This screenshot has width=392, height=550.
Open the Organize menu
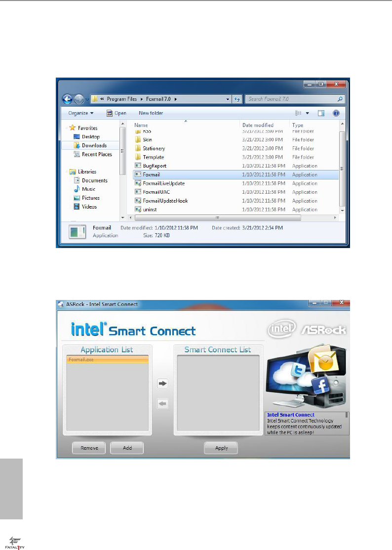coord(81,113)
